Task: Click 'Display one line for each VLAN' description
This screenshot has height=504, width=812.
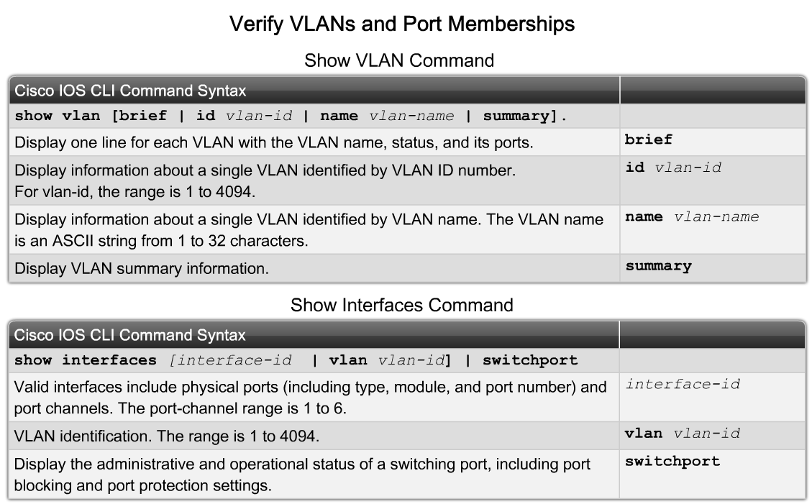Action: (273, 143)
